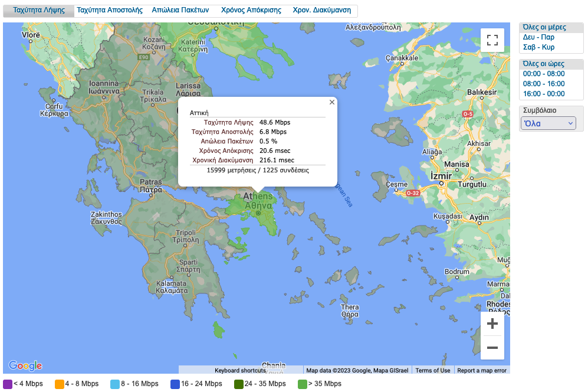The width and height of the screenshot is (588, 392).
Task: Click the Bodrum label on the map
Action: (x=456, y=272)
